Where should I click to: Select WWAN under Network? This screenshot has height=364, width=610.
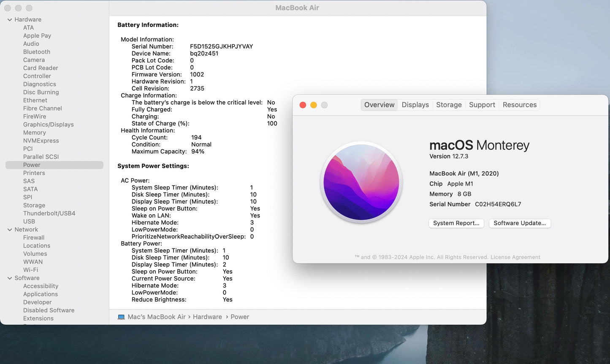(33, 262)
